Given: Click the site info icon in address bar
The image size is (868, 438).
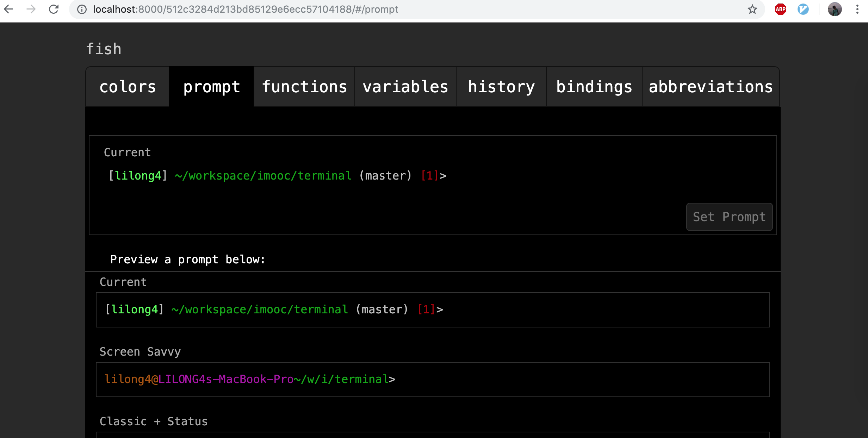Looking at the screenshot, I should click(82, 10).
